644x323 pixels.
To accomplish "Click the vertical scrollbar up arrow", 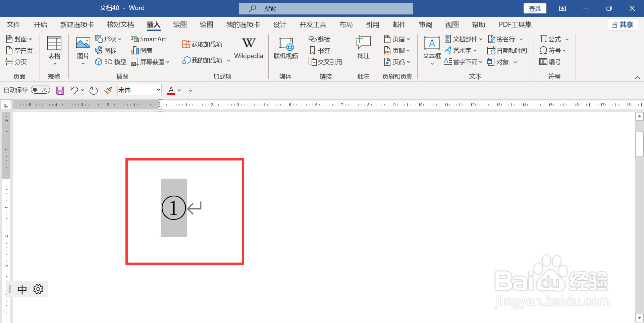I will pos(639,117).
